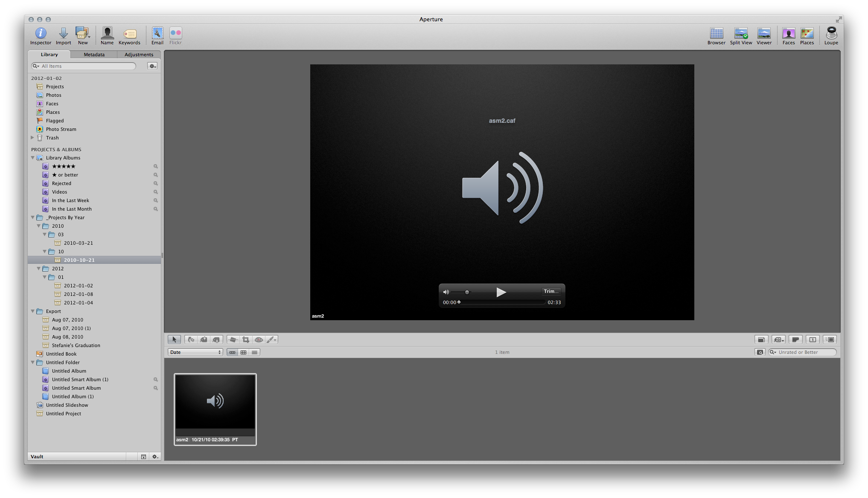Expand the Trash item
The height and width of the screenshot is (498, 868).
(32, 138)
